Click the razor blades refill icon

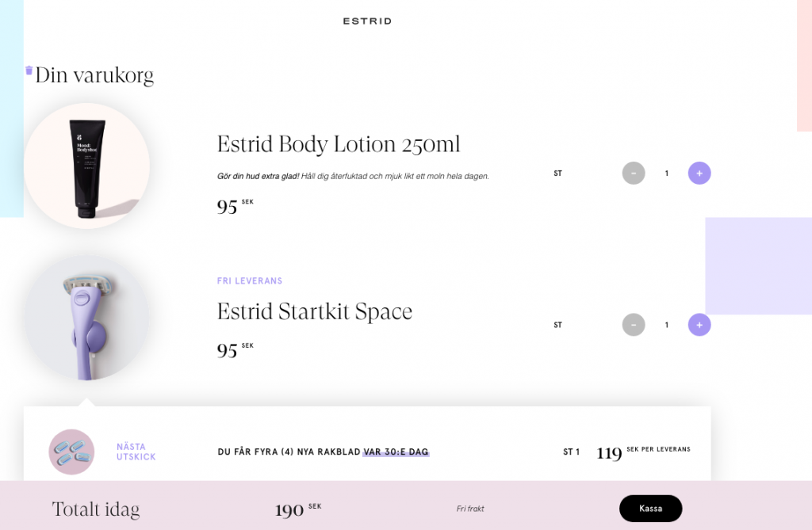coord(71,452)
